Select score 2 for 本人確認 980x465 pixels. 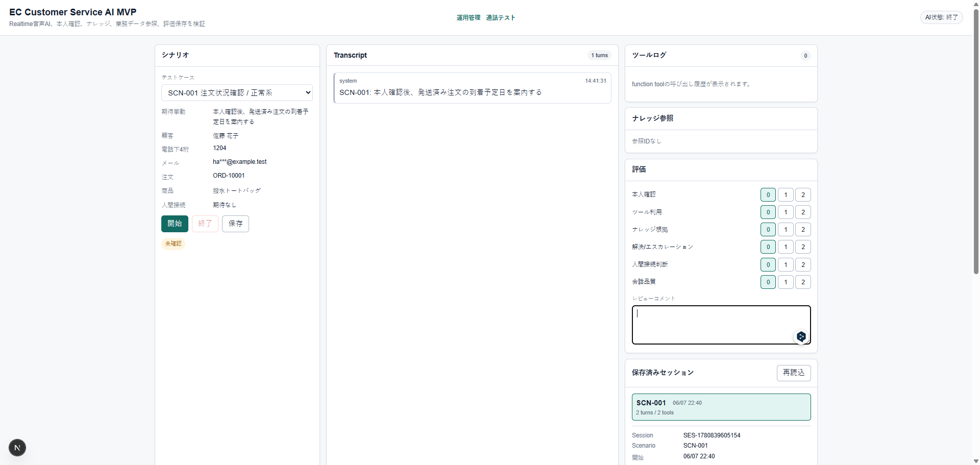803,194
